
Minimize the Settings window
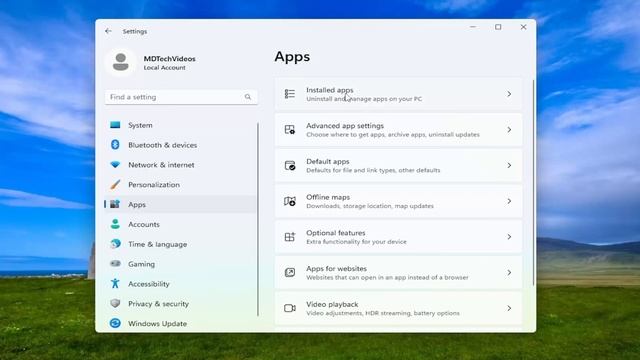click(x=473, y=27)
